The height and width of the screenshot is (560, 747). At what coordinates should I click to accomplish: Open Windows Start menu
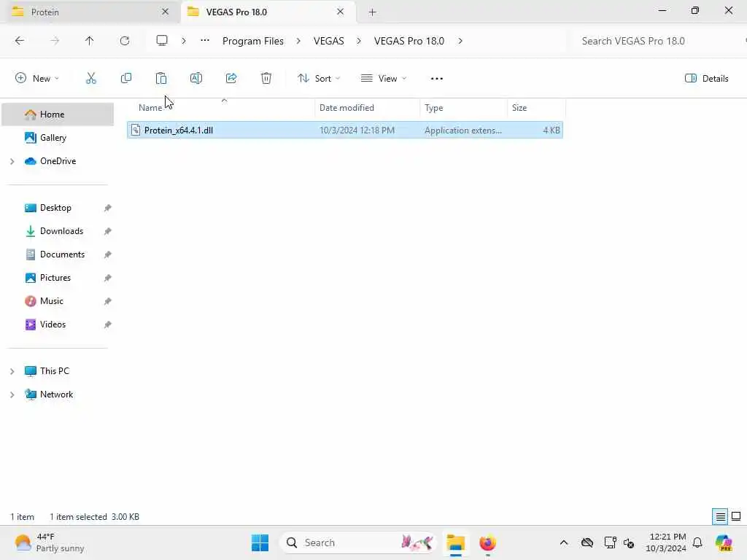260,542
